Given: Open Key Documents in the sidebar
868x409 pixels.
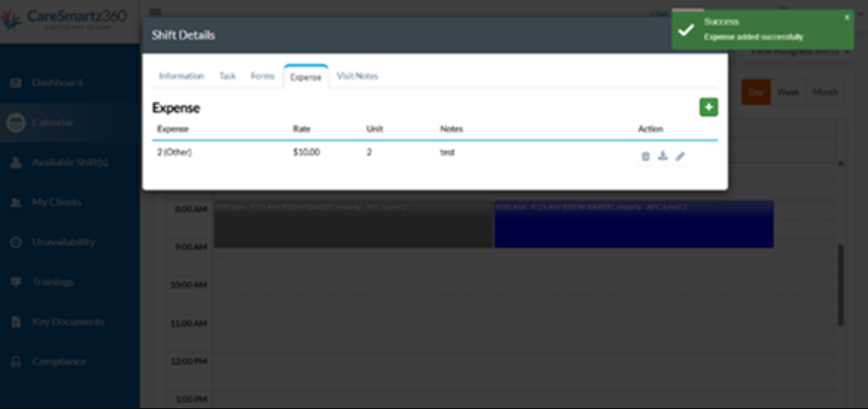Looking at the screenshot, I should [68, 322].
